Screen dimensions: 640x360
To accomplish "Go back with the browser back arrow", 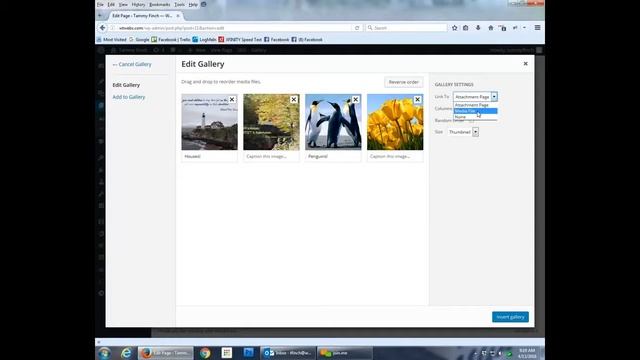I will coord(102,28).
